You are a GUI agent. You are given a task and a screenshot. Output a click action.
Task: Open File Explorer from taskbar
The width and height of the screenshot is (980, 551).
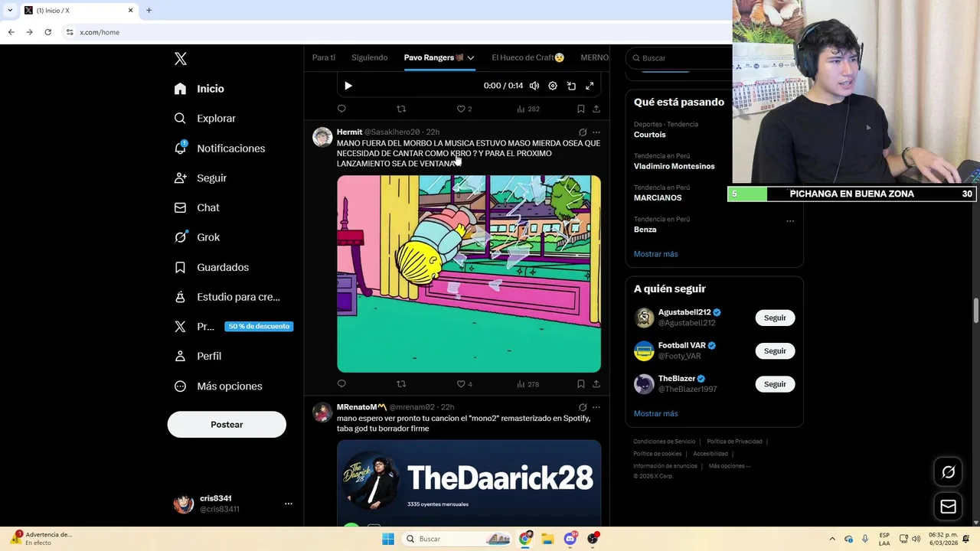[x=547, y=539]
